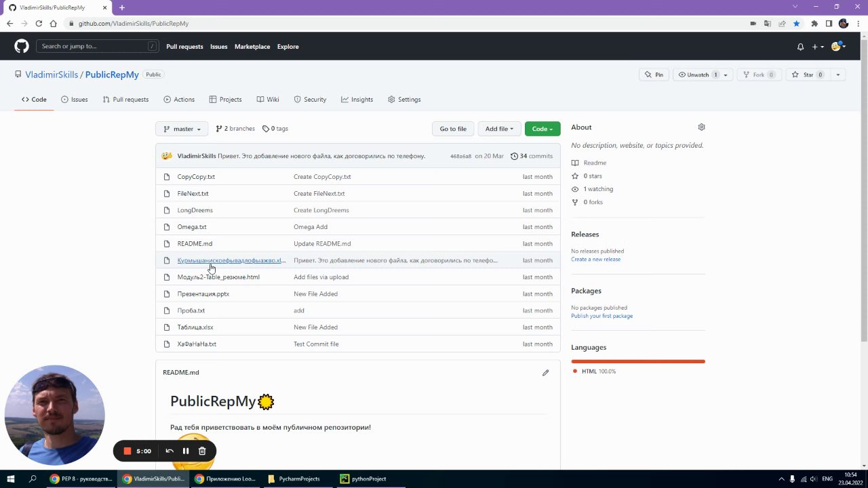Viewport: 868px width, 488px height.
Task: View the 0 tags link
Action: (x=275, y=129)
